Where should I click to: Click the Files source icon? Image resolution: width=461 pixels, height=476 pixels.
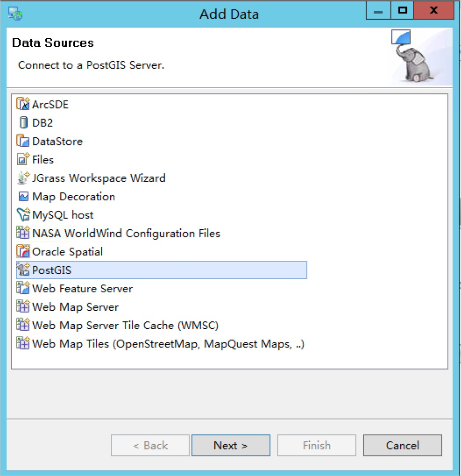point(23,159)
